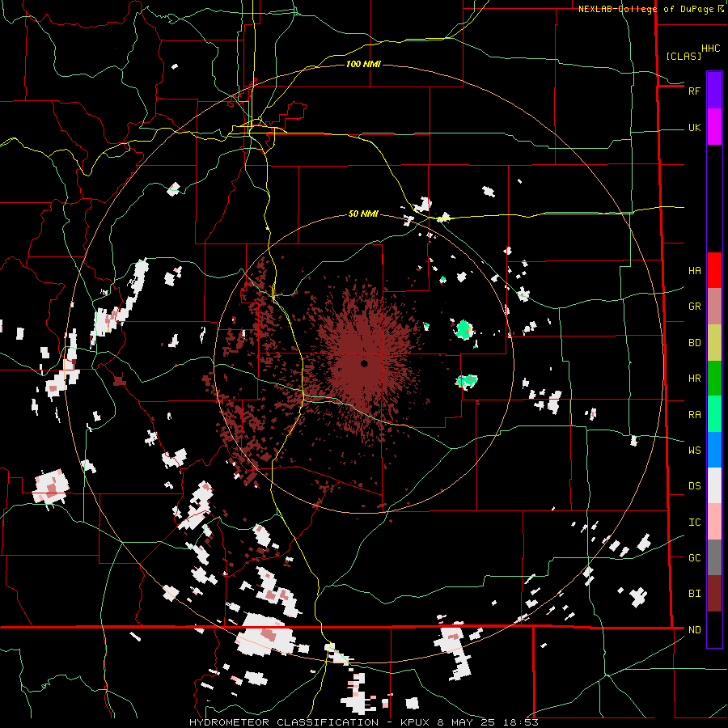The width and height of the screenshot is (728, 728).
Task: Click the WS legend label
Action: 694,450
